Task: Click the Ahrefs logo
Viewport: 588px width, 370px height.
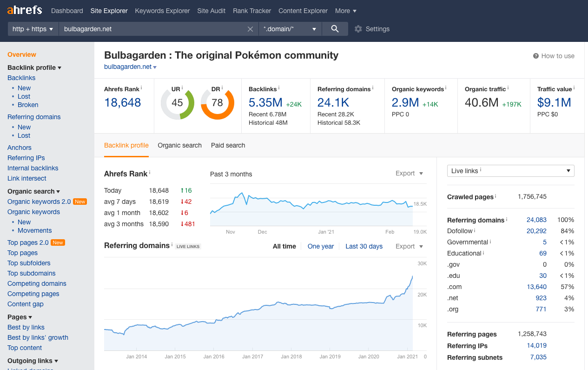Action: coord(25,10)
